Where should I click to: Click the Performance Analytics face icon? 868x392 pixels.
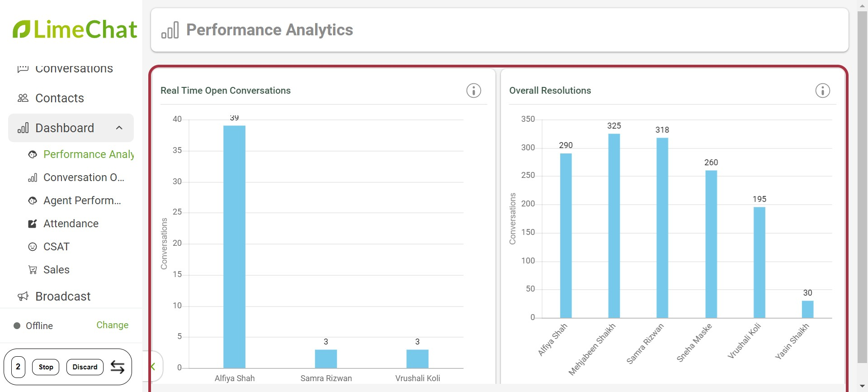[33, 154]
